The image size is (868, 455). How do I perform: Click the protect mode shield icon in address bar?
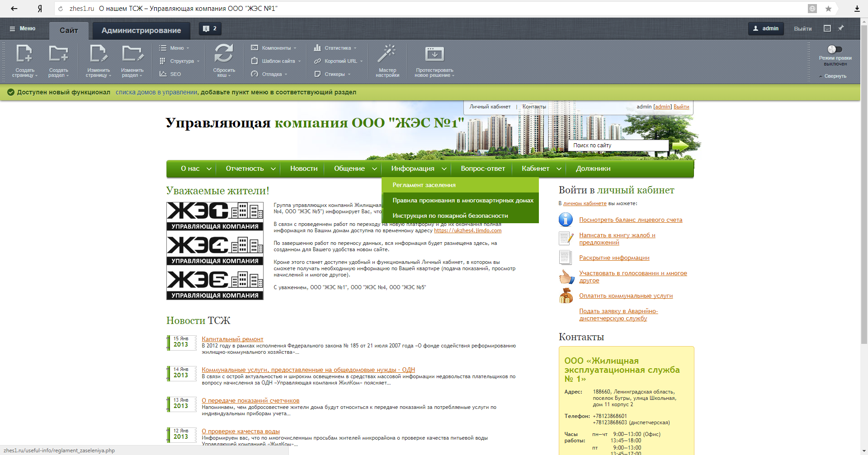coord(812,9)
